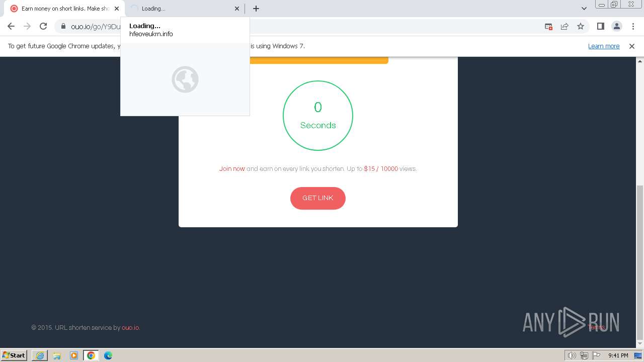Click the countdown timer circle

tap(318, 116)
